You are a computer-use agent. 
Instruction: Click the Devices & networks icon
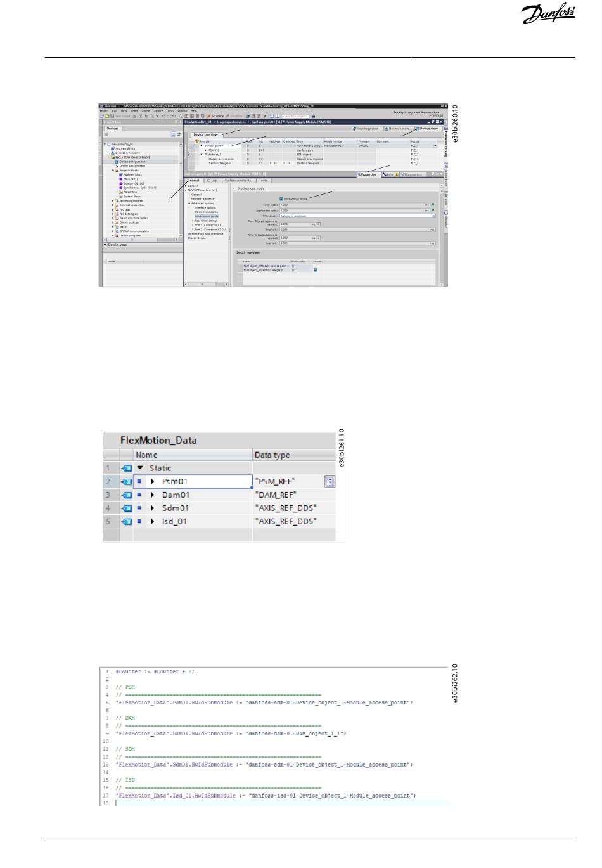(x=113, y=153)
